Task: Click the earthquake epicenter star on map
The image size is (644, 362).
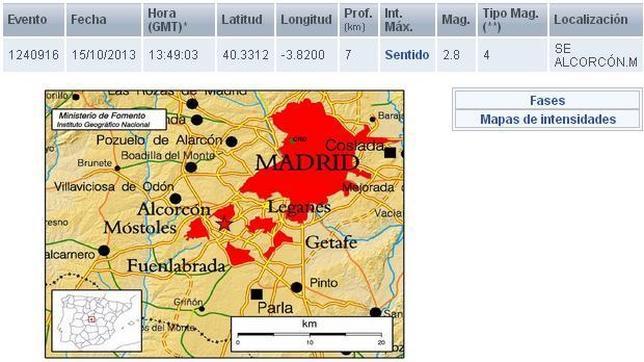Action: [x=224, y=224]
